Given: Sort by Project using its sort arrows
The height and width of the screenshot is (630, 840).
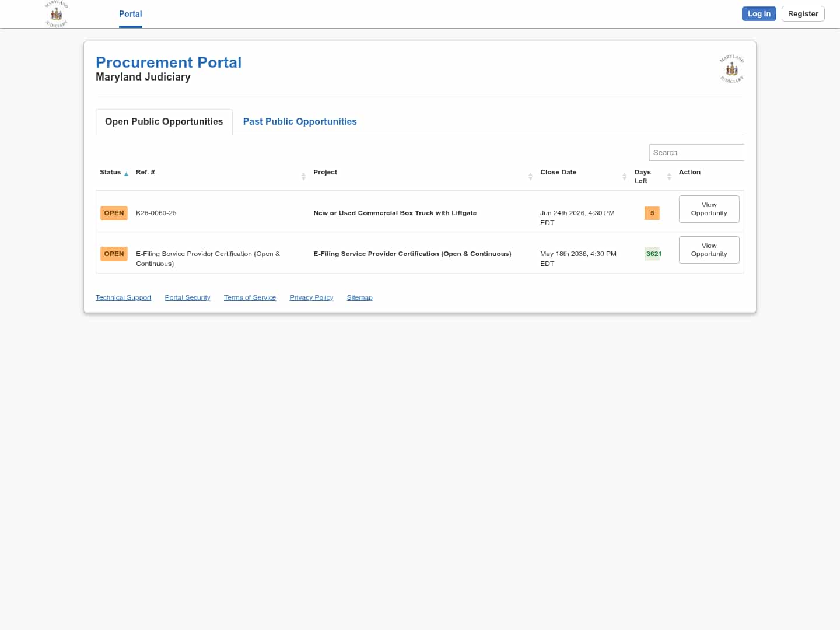Looking at the screenshot, I should click(x=530, y=176).
